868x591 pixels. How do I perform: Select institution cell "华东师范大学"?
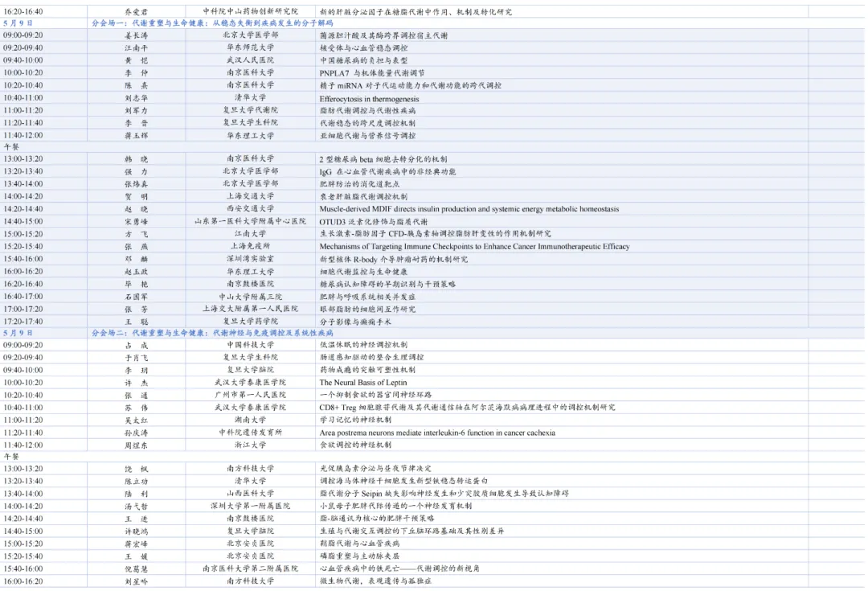(250, 47)
